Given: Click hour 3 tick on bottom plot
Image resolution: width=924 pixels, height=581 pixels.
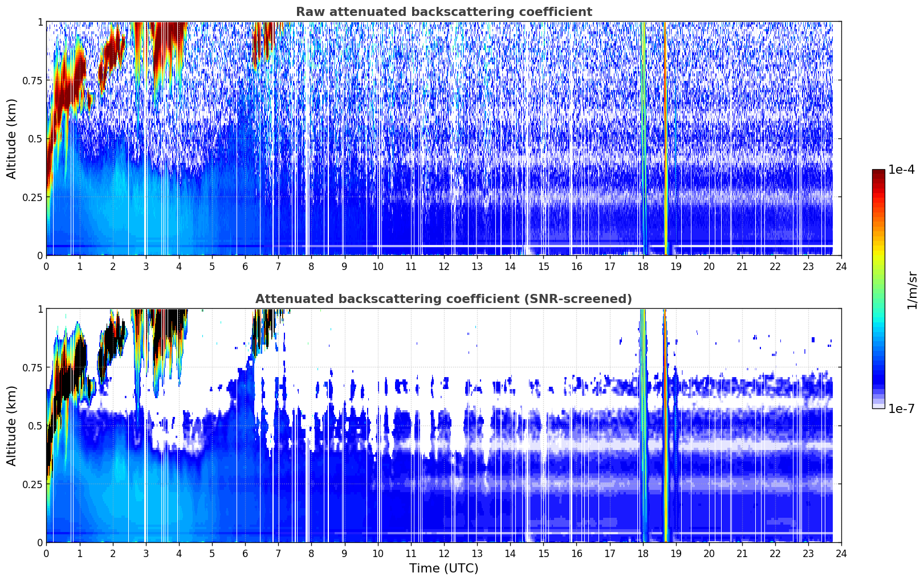Looking at the screenshot, I should [146, 553].
